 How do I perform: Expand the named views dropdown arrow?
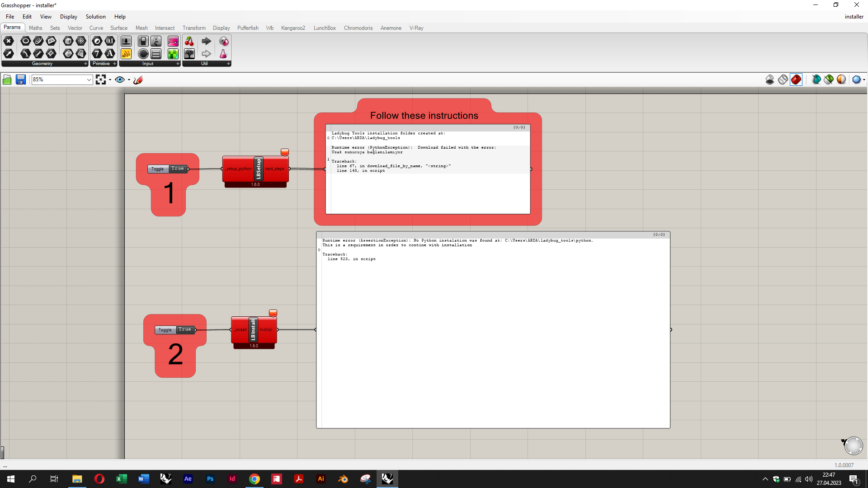click(x=129, y=80)
